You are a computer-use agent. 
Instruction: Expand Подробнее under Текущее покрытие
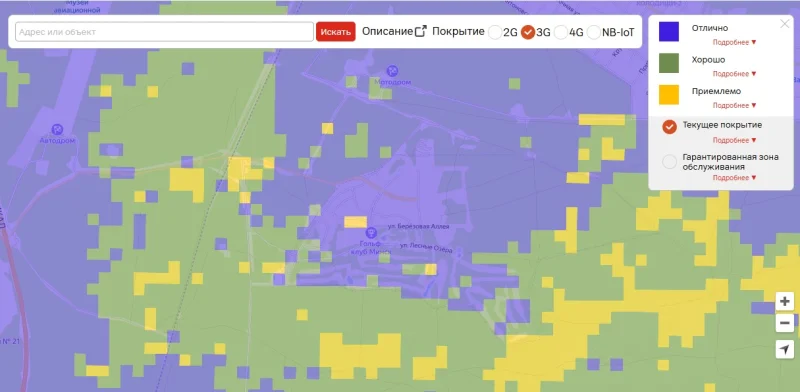click(x=734, y=140)
